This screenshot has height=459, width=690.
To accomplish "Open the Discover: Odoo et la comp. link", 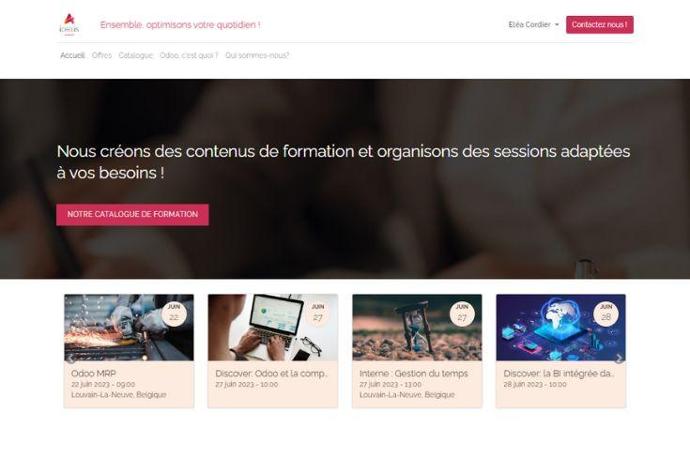I will [x=271, y=373].
